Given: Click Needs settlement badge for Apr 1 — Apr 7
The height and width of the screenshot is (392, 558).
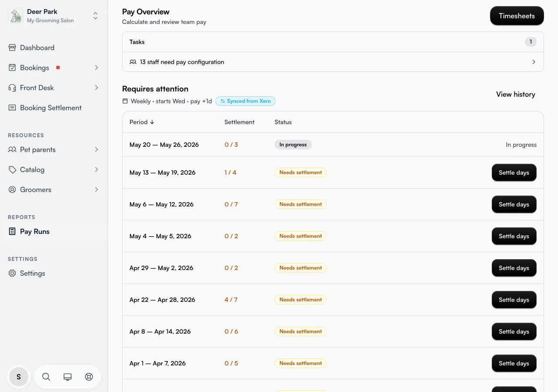Looking at the screenshot, I should [300, 364].
